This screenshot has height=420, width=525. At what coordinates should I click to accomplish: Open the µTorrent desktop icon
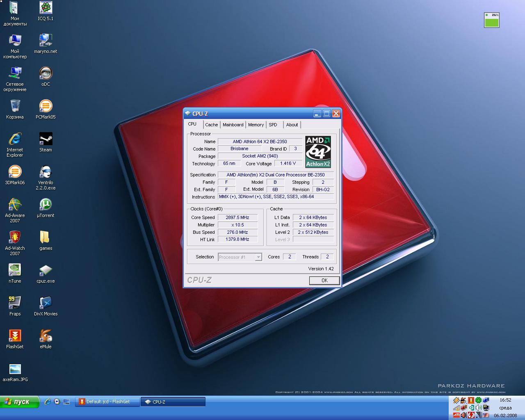(x=46, y=208)
